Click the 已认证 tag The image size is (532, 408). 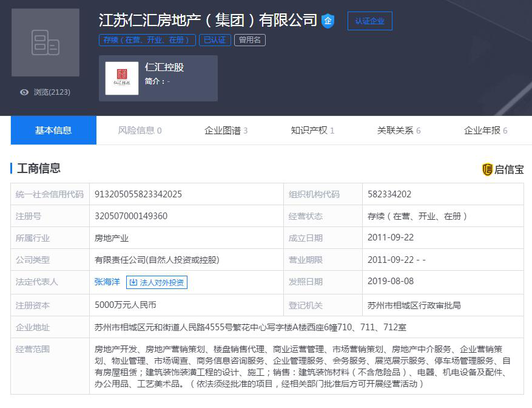pos(215,40)
